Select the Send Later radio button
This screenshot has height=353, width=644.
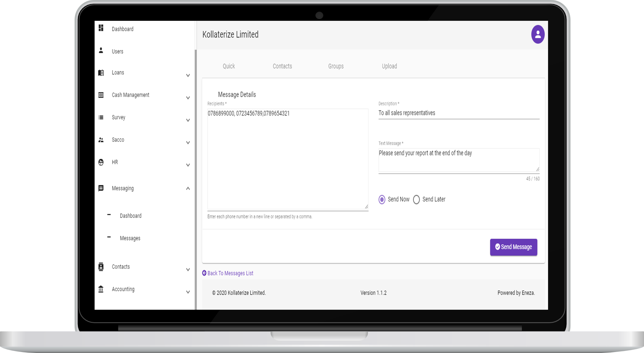click(416, 199)
